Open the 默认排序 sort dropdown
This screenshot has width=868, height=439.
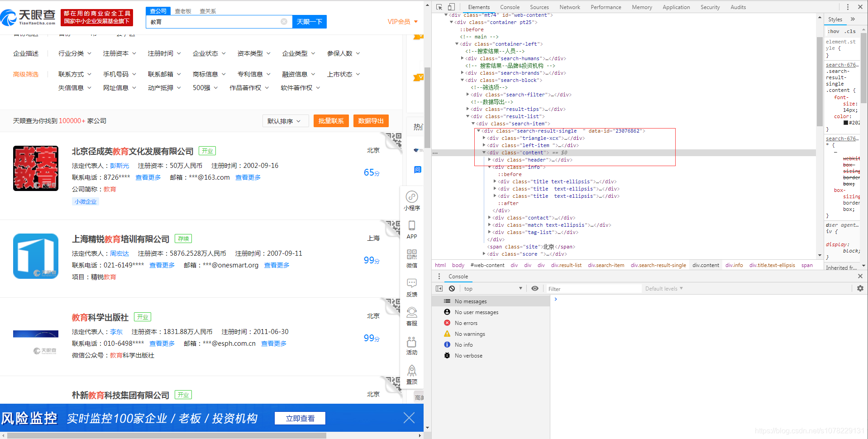[286, 121]
